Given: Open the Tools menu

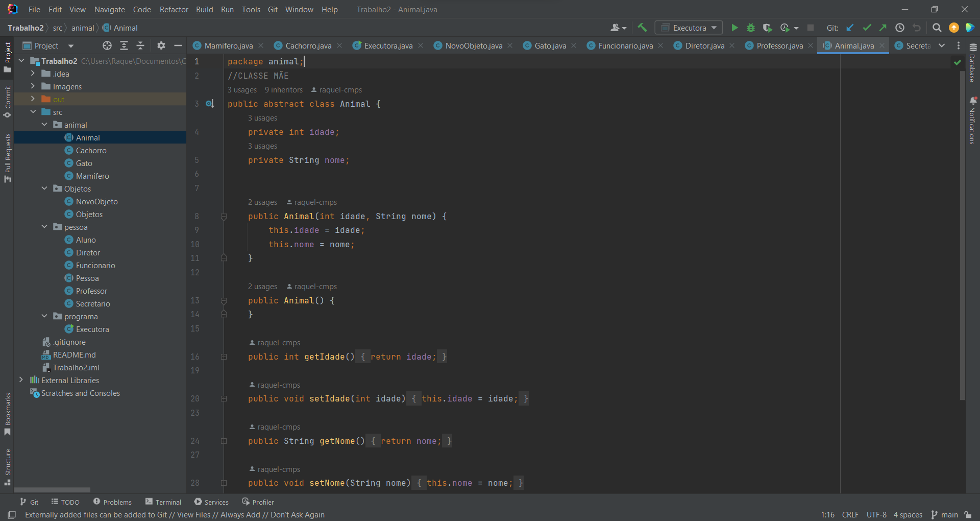Looking at the screenshot, I should click(251, 9).
